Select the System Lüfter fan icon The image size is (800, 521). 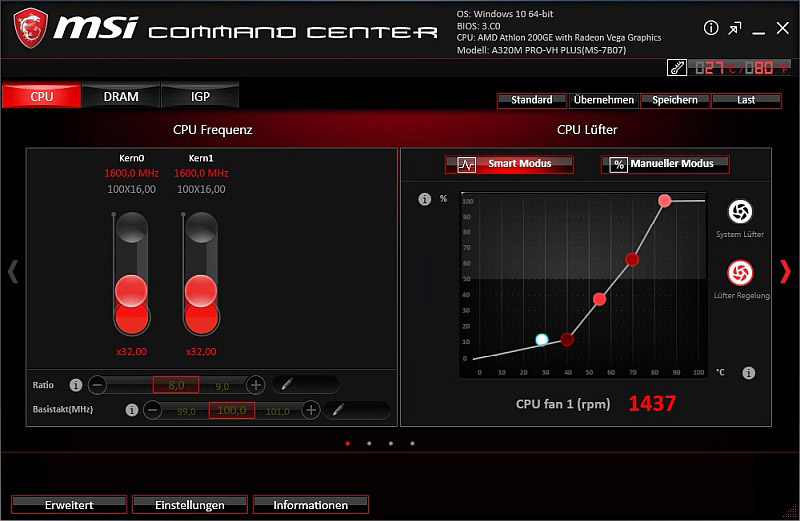click(740, 212)
